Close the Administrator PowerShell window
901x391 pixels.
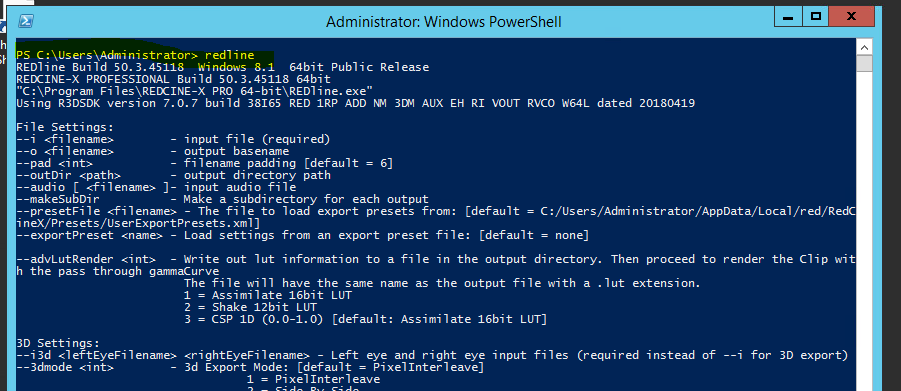click(x=852, y=17)
